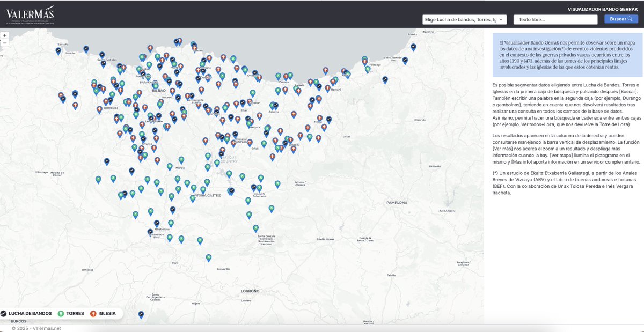Screen dimensions: 644x332
Task: Select the Lucha de Bandos marker at Ribabellosa
Action: pyautogui.click(x=157, y=223)
